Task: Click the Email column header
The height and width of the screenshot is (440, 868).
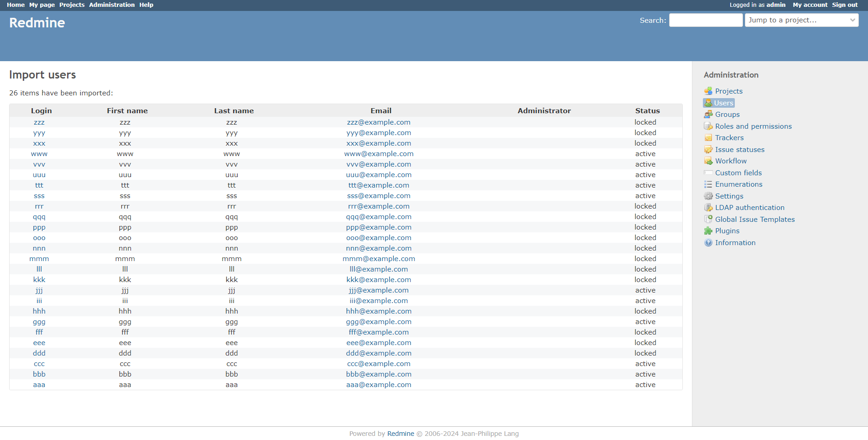Action: pyautogui.click(x=381, y=111)
